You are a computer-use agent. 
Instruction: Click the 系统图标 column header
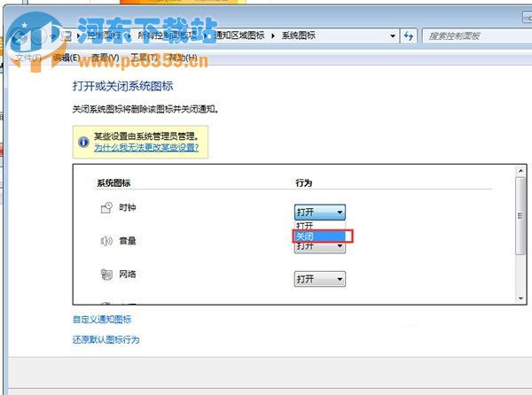click(x=113, y=183)
